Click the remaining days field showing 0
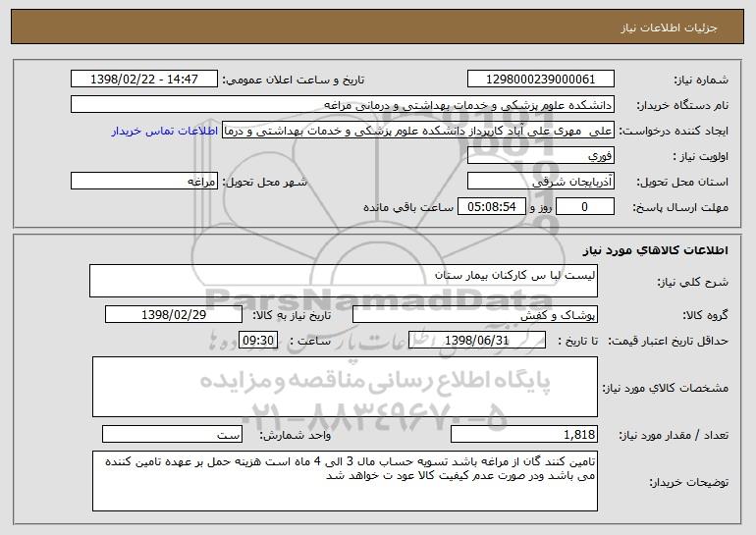This screenshot has height=535, width=756. click(x=585, y=207)
